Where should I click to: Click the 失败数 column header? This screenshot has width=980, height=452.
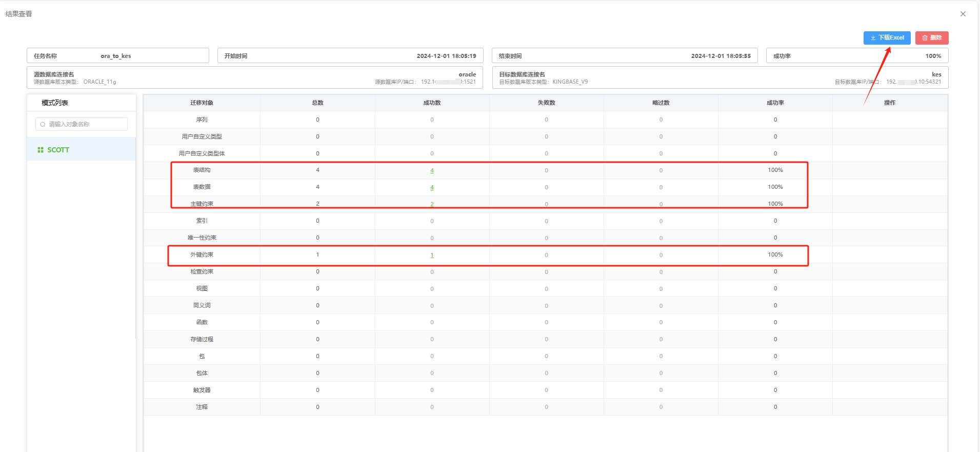(546, 103)
